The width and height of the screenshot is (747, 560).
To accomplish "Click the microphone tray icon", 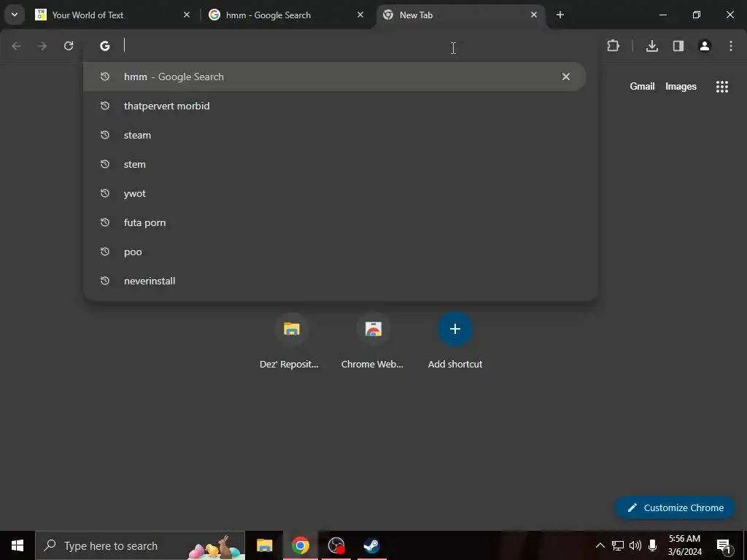I will point(653,545).
